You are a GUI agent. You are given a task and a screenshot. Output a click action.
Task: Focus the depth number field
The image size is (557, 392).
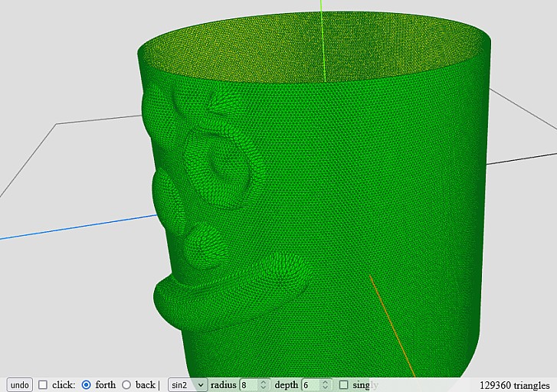pos(310,384)
